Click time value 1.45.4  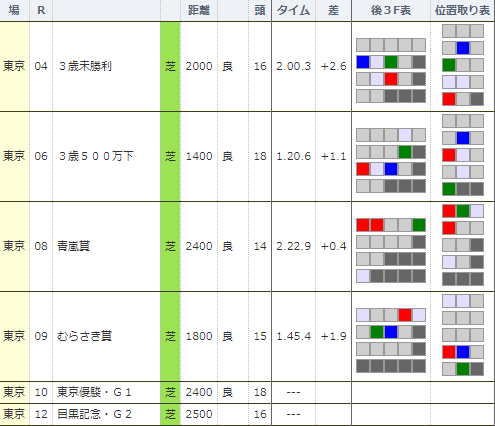(293, 336)
